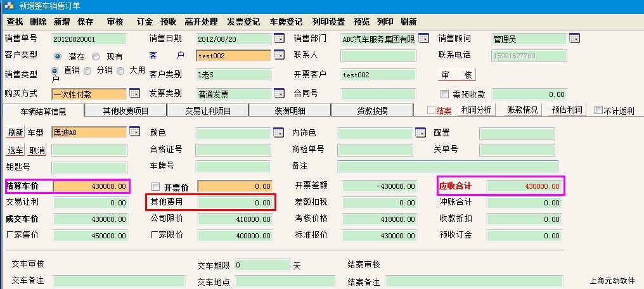Click lookup icon next to sales consultant field
Screen dimensions: 644x289
(574, 39)
